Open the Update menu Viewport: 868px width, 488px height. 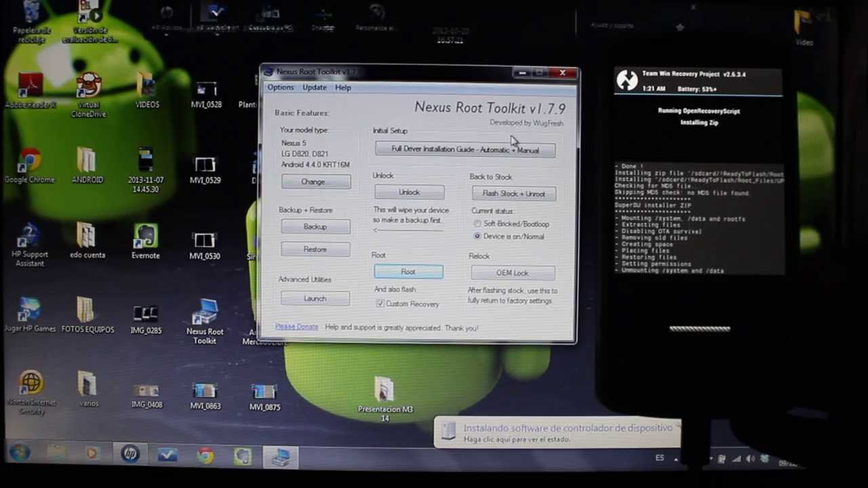314,87
